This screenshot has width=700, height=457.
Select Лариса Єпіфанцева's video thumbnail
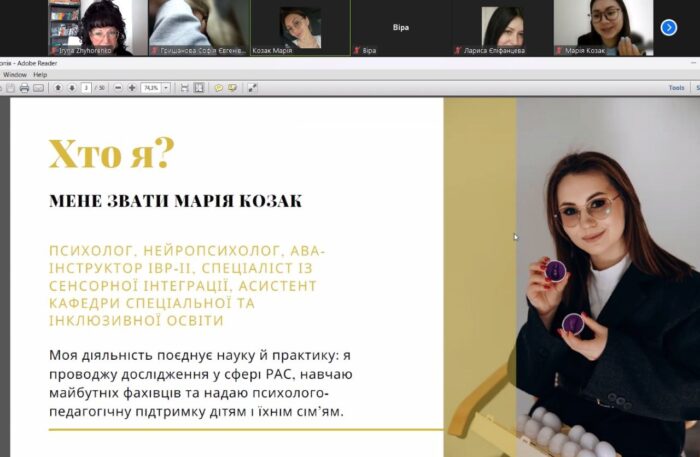tap(501, 27)
